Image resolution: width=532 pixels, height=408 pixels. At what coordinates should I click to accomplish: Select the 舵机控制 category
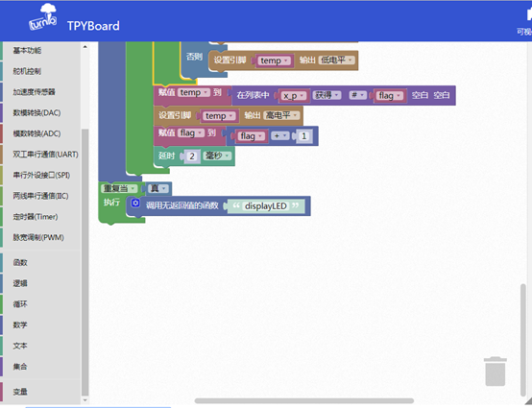point(27,71)
